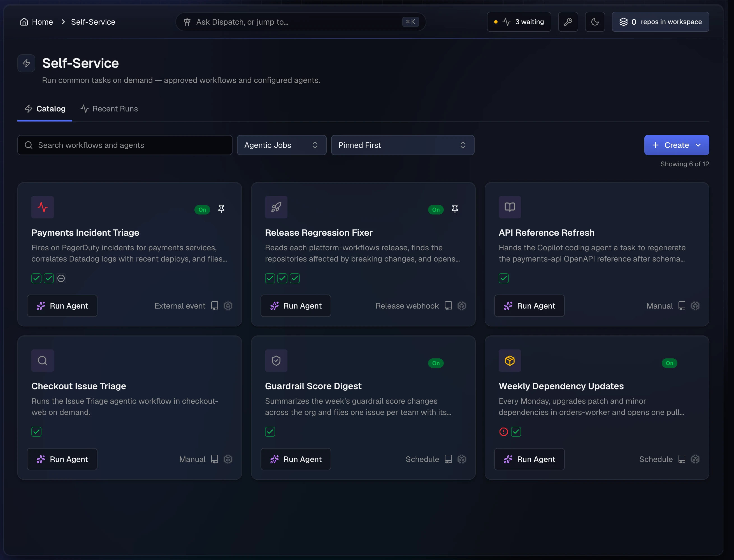Toggle the On badge of Weekly Dependency Updates
This screenshot has height=560, width=734.
(670, 363)
